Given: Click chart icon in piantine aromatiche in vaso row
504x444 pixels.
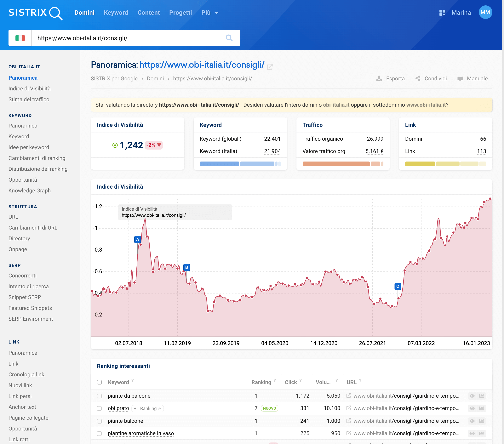Looking at the screenshot, I should [x=482, y=433].
